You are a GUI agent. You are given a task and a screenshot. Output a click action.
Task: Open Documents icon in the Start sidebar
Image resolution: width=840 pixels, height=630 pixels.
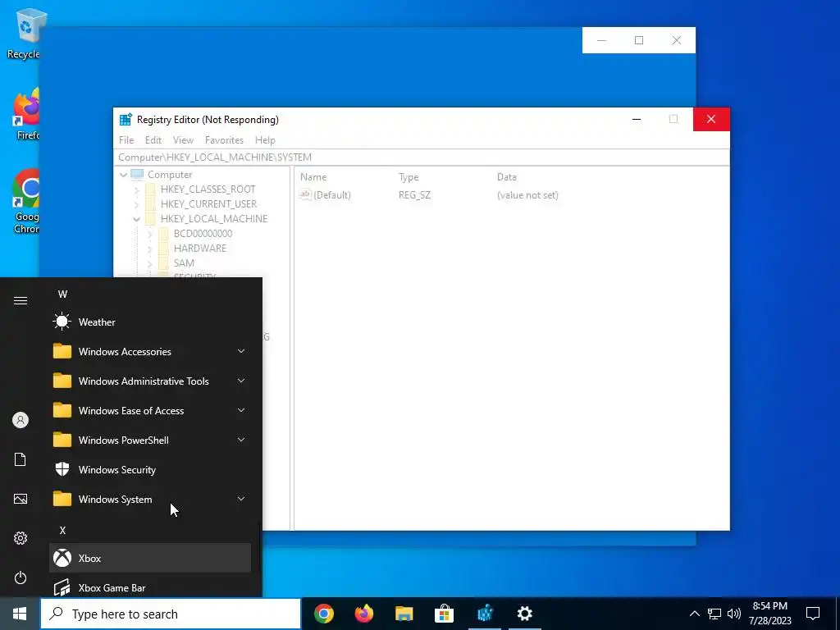[x=21, y=459]
